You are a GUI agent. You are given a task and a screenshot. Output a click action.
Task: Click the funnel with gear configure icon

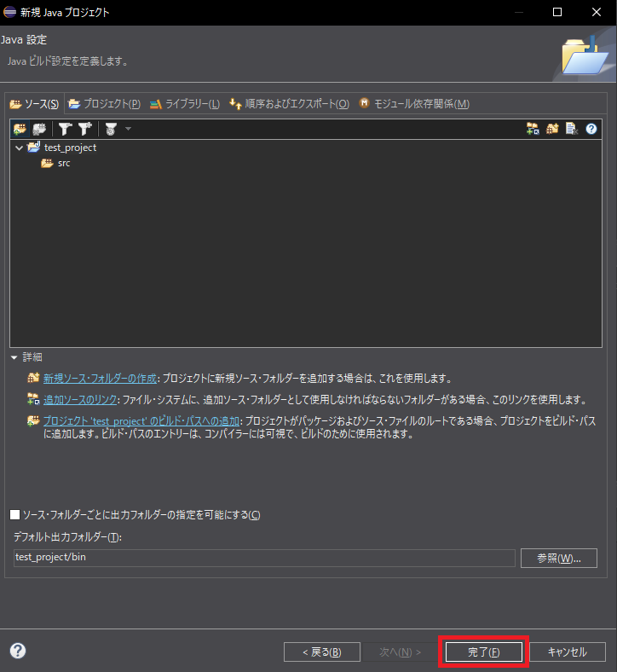click(x=111, y=129)
